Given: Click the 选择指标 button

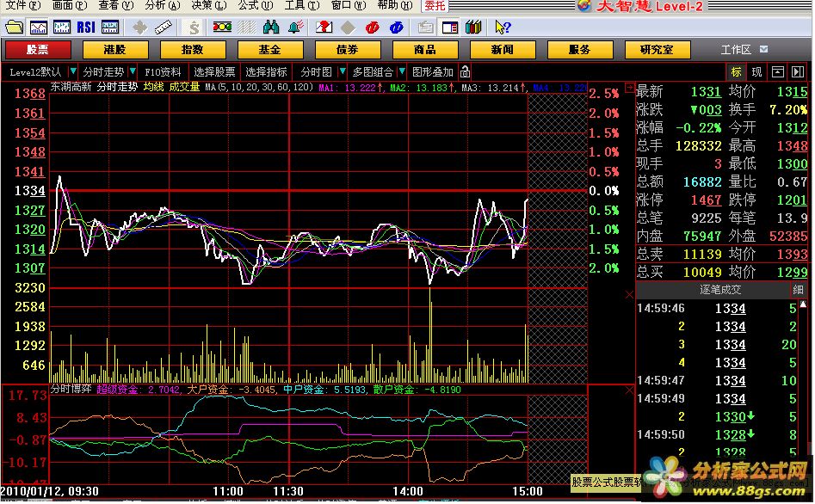Looking at the screenshot, I should 266,71.
